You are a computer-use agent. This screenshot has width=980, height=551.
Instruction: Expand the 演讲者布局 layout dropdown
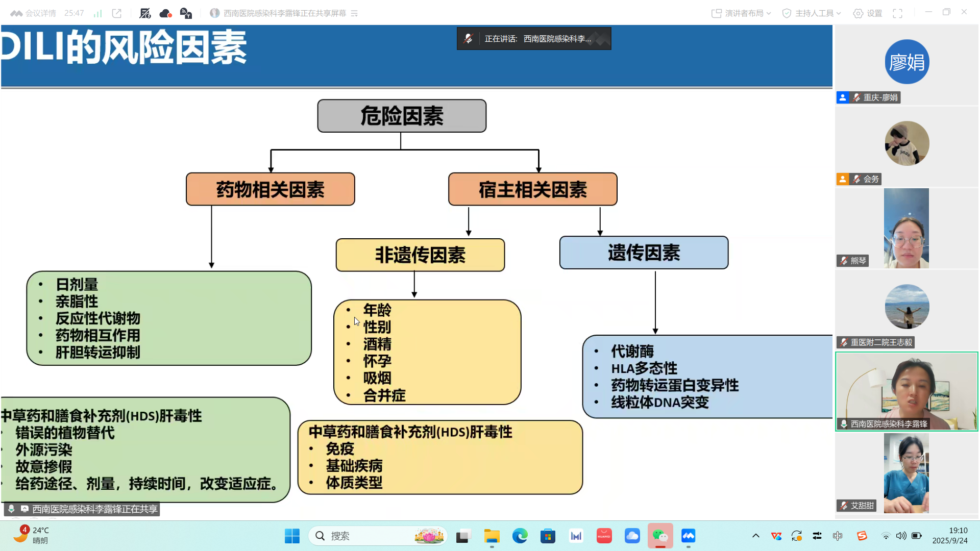[x=740, y=14]
